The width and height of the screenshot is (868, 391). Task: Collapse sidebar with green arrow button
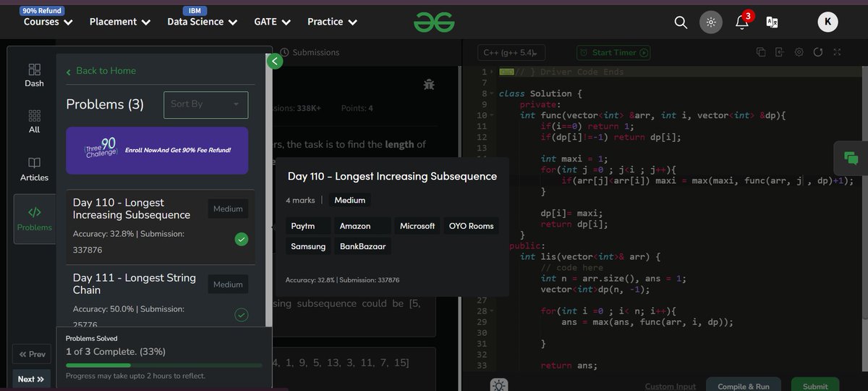pos(274,62)
